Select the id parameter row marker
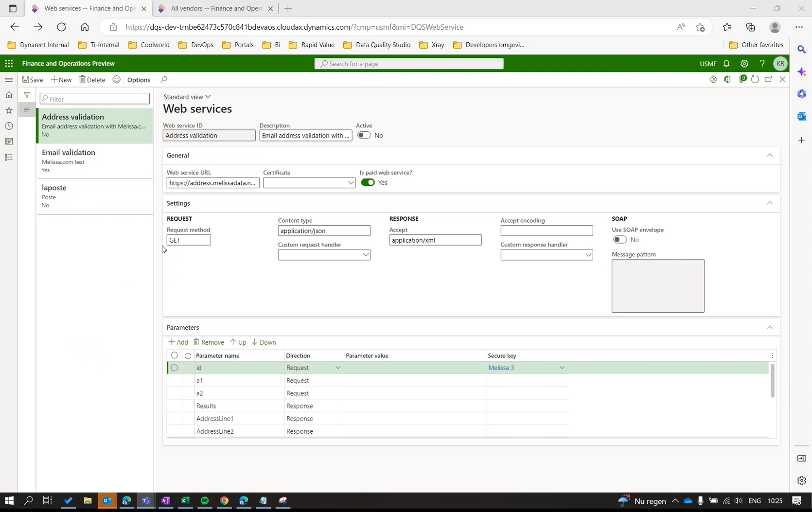This screenshot has width=812, height=512. (x=175, y=368)
